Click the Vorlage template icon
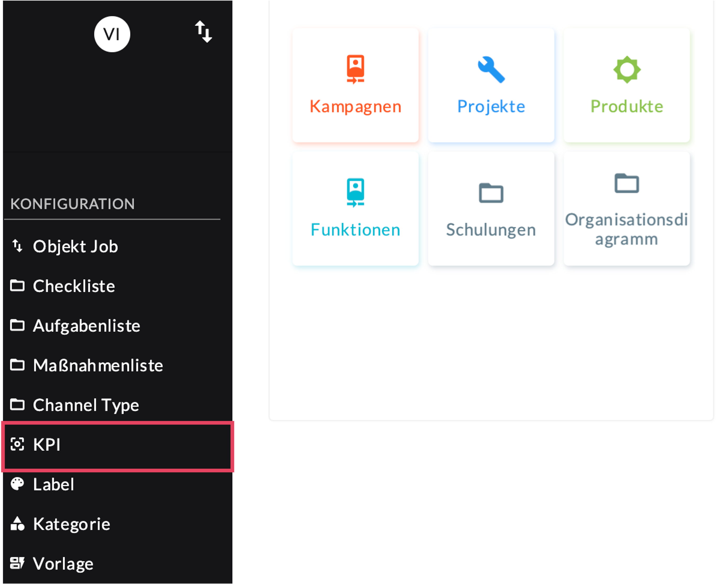This screenshot has height=584, width=728. click(x=17, y=563)
